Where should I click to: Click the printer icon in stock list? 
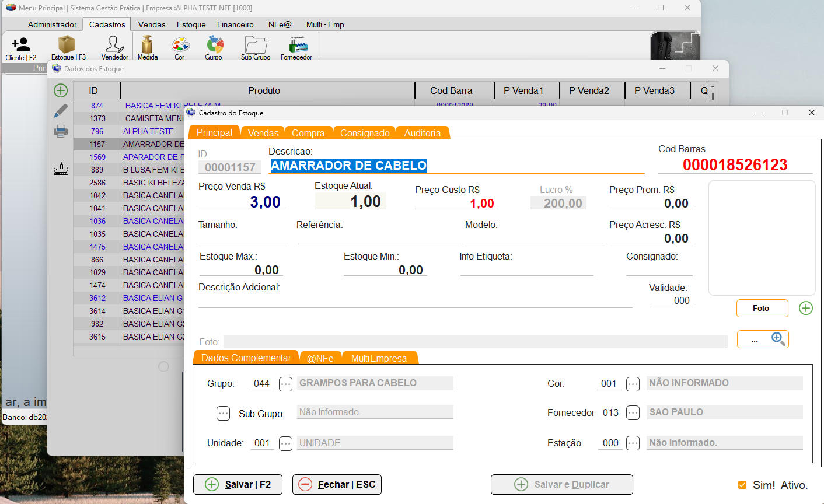61,131
